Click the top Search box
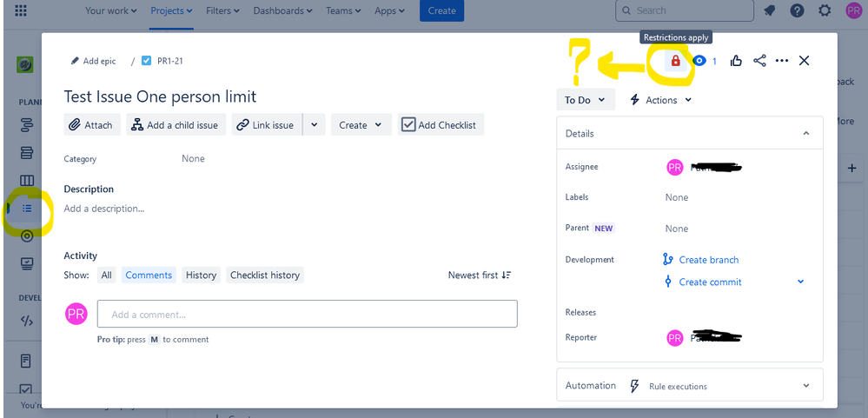868x418 pixels. pos(684,10)
